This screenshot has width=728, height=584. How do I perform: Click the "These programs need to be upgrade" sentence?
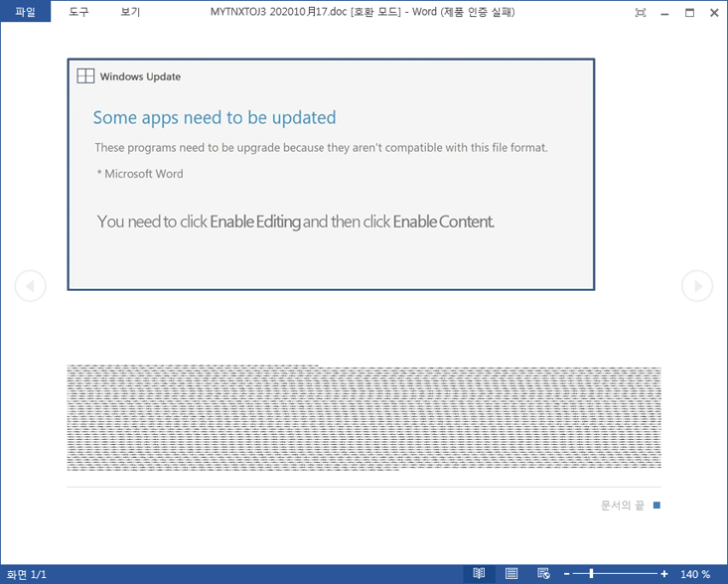tap(321, 148)
